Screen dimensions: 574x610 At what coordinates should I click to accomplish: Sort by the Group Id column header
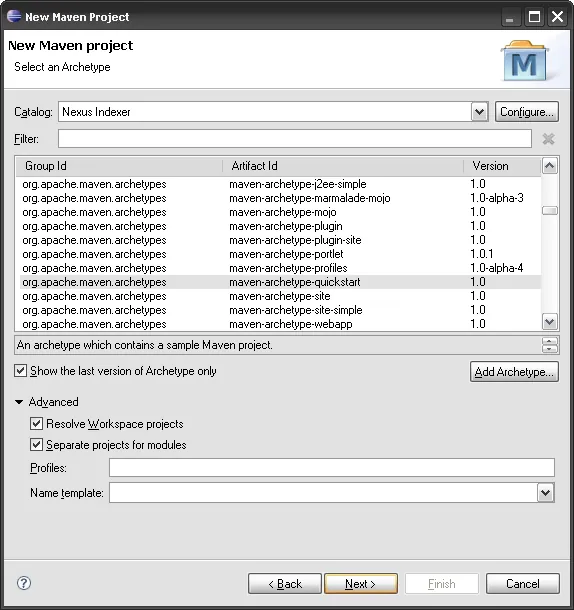[x=119, y=166]
